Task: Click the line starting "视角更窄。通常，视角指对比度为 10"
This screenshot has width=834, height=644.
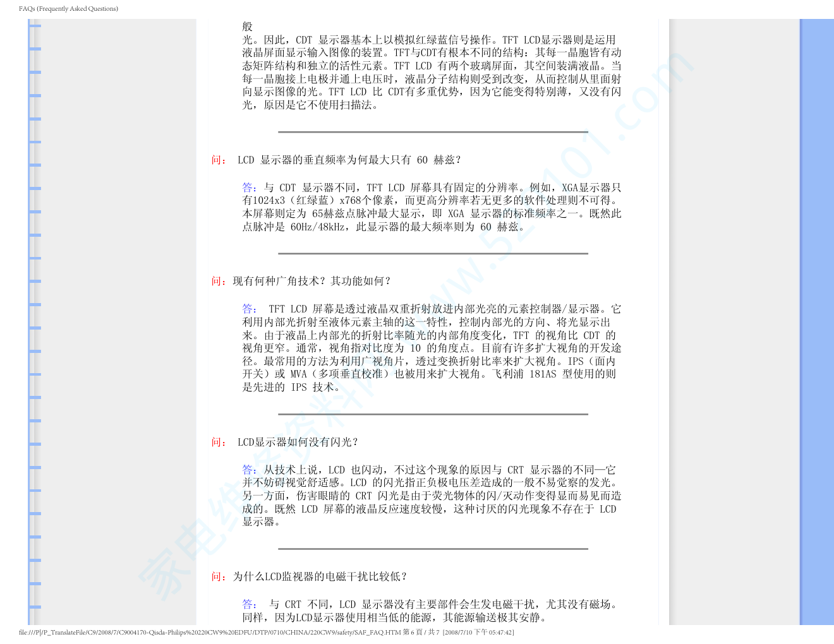Action: [432, 349]
